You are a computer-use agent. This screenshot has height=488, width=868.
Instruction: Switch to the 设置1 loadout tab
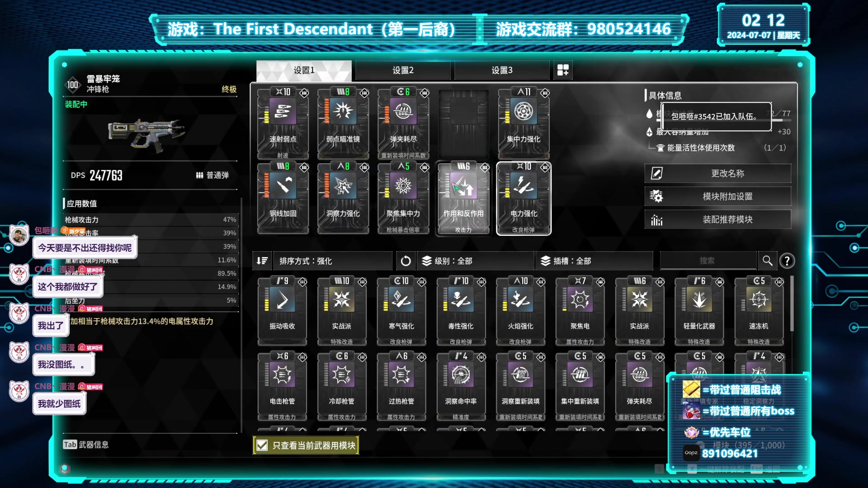304,70
